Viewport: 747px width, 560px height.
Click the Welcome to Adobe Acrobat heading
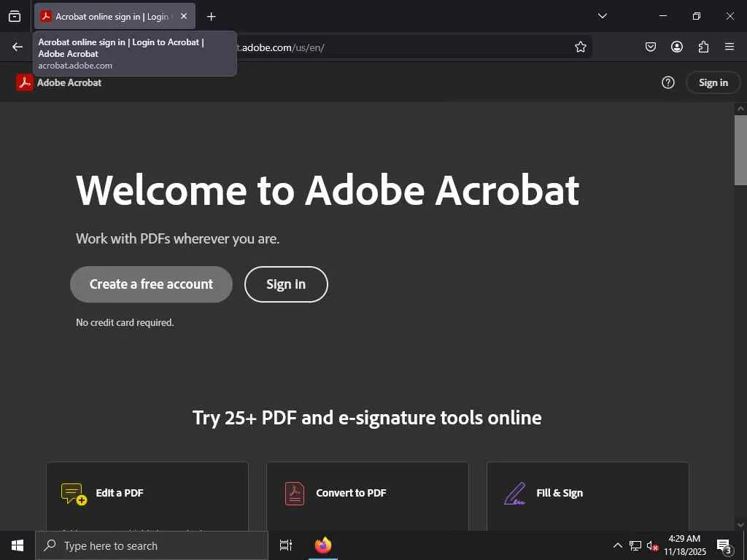[328, 190]
